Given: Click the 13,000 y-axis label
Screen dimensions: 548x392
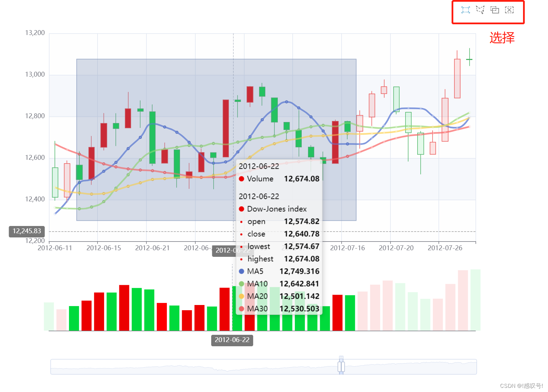Looking at the screenshot, I should point(35,75).
